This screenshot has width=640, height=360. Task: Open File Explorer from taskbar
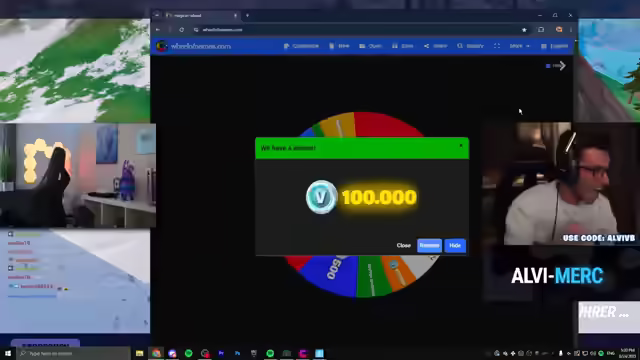[140, 353]
